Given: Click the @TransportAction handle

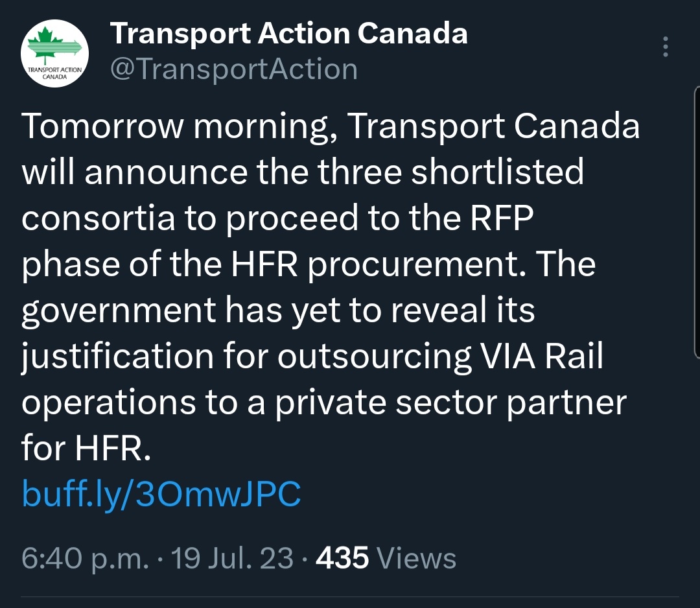Looking at the screenshot, I should point(233,69).
